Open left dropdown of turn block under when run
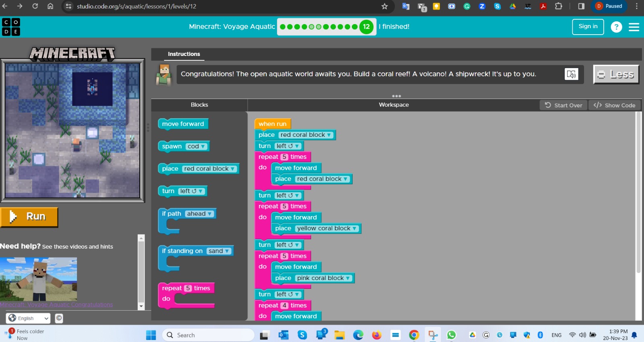This screenshot has width=644, height=342. tap(288, 146)
